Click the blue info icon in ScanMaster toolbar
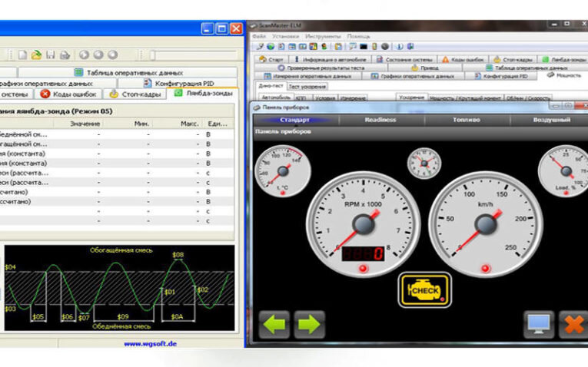Viewport: 588px width, 367px height. coord(400,46)
